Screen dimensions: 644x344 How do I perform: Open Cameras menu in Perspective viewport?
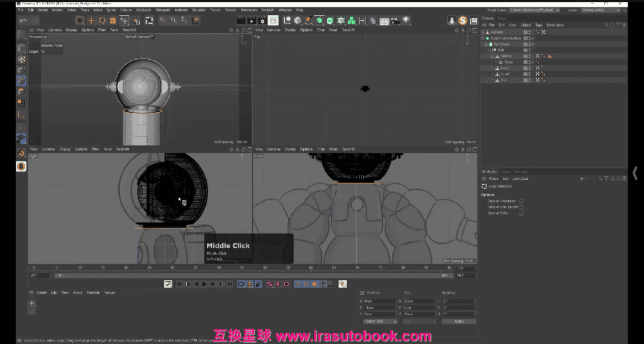click(55, 30)
